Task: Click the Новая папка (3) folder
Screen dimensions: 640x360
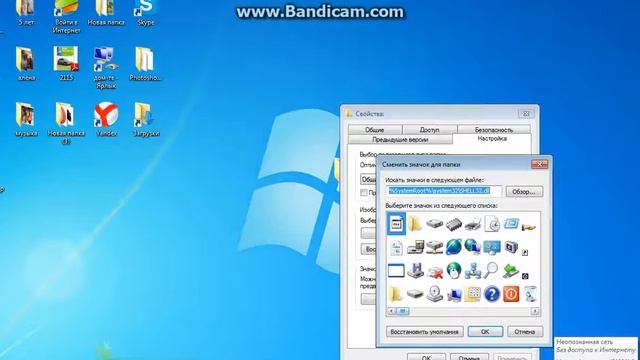Action: [x=66, y=123]
